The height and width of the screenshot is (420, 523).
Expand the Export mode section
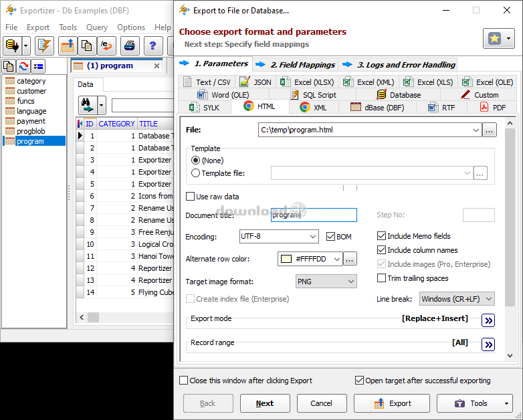click(488, 320)
